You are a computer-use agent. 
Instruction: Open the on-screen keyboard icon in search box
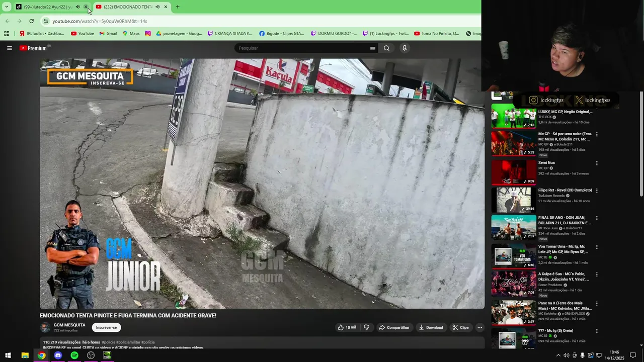[x=373, y=48]
